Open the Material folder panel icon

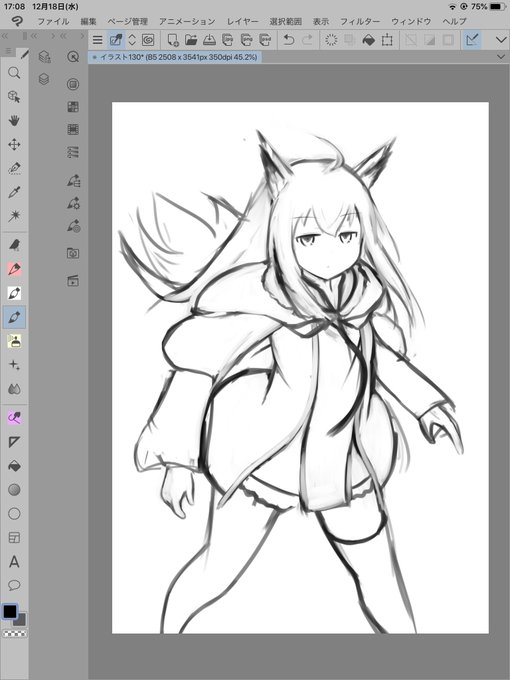(73, 253)
